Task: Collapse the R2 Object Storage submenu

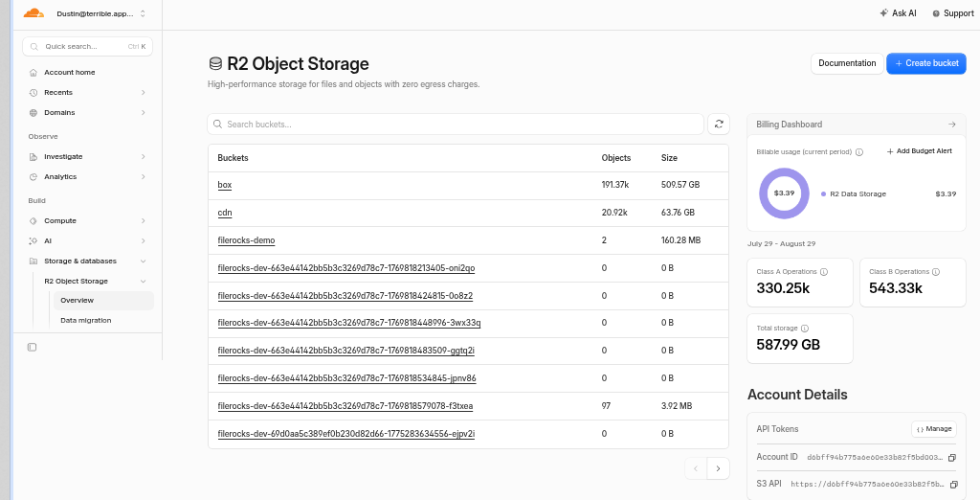Action: coord(144,281)
